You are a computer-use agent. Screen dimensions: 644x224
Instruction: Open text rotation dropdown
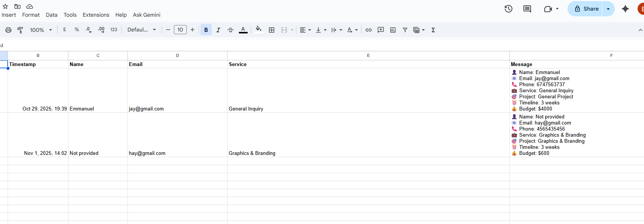pyautogui.click(x=352, y=30)
